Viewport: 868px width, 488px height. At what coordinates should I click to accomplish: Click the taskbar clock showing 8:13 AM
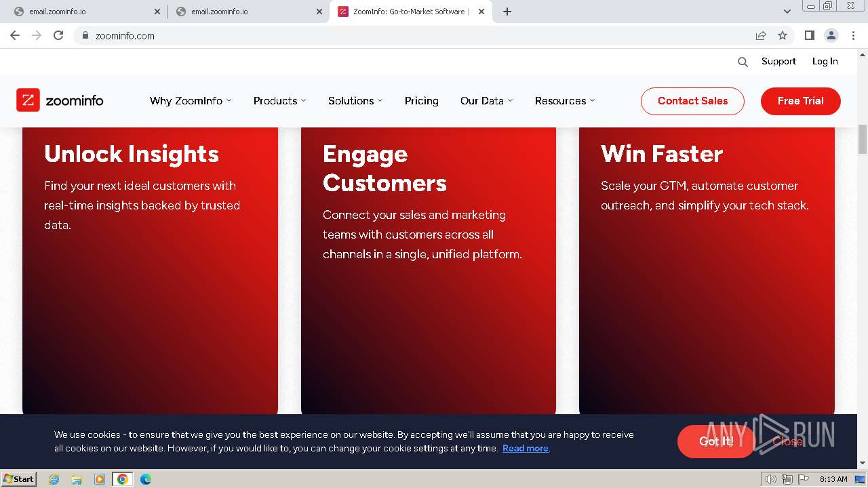tap(833, 479)
